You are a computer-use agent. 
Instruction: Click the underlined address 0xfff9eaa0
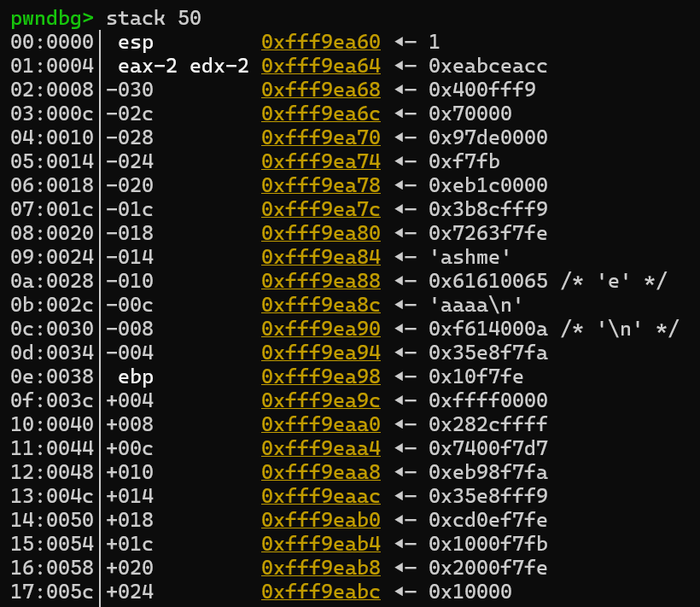tap(320, 424)
